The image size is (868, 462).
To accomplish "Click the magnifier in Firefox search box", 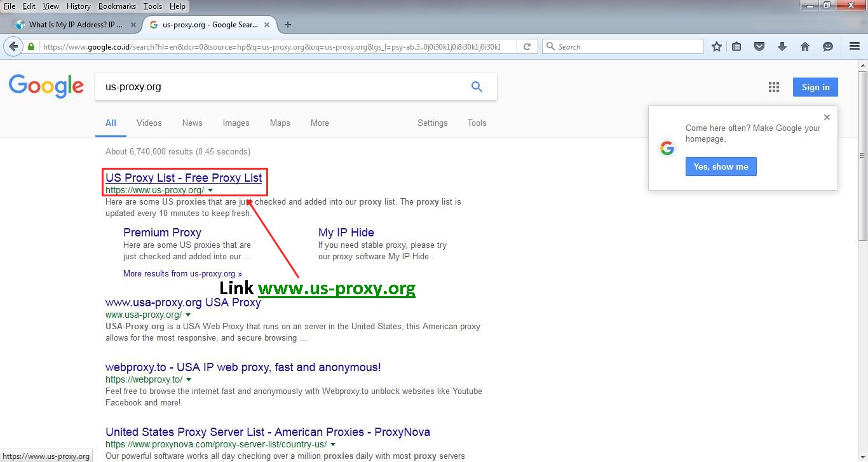I will (550, 46).
